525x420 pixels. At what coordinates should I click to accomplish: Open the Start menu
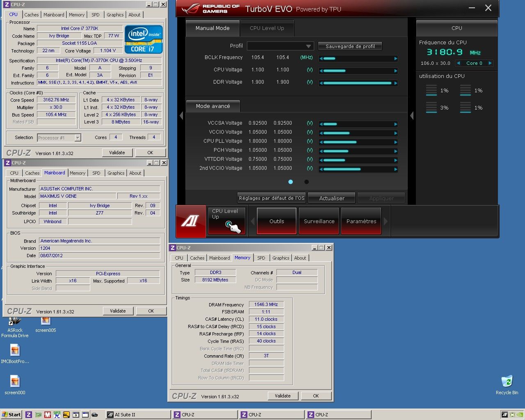click(x=11, y=415)
